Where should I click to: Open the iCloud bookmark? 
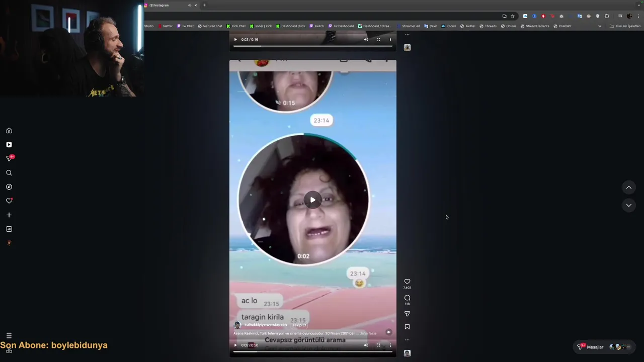pyautogui.click(x=449, y=26)
